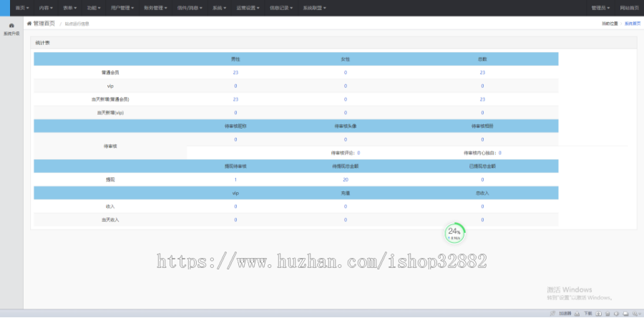Click 待审核相册 count 0

pyautogui.click(x=482, y=139)
